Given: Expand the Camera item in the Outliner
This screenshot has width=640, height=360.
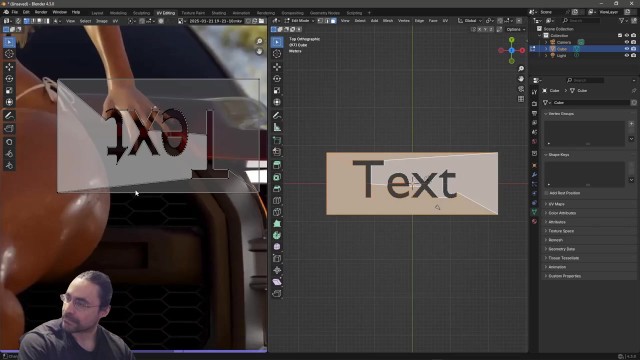Looking at the screenshot, I should (546, 42).
